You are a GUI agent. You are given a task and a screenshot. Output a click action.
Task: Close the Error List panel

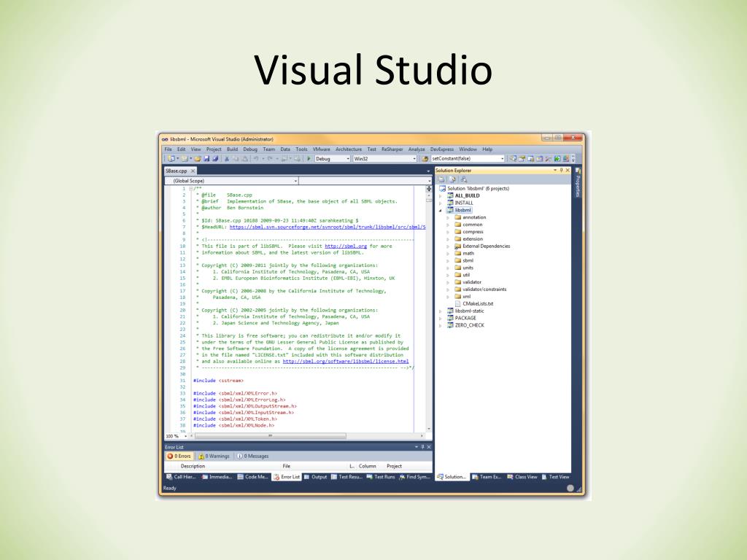(429, 447)
